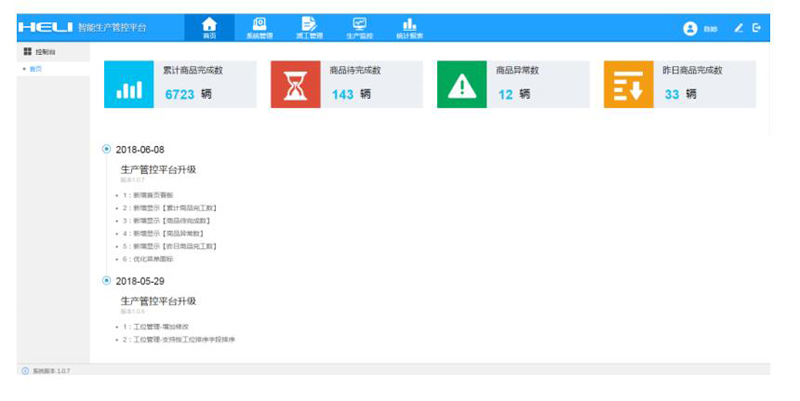Click the 首页 home icon in top navigation
800x401 pixels.
click(209, 27)
